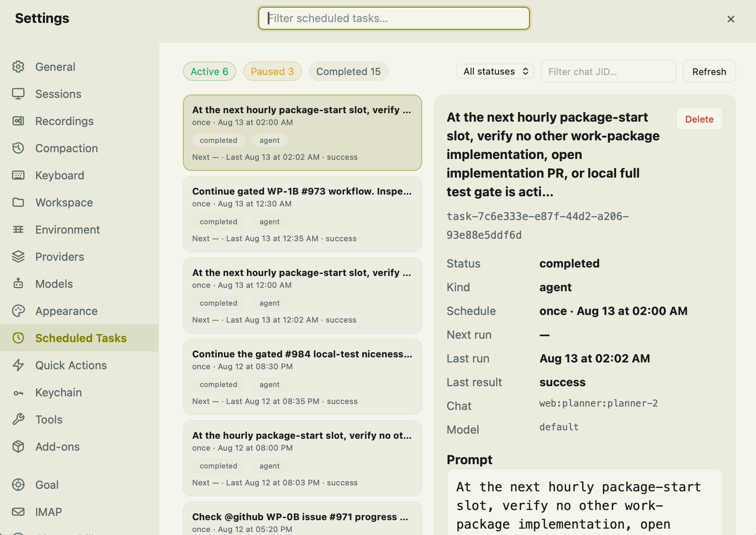
Task: Select the Aug 13 02:00 AM task card
Action: click(302, 133)
